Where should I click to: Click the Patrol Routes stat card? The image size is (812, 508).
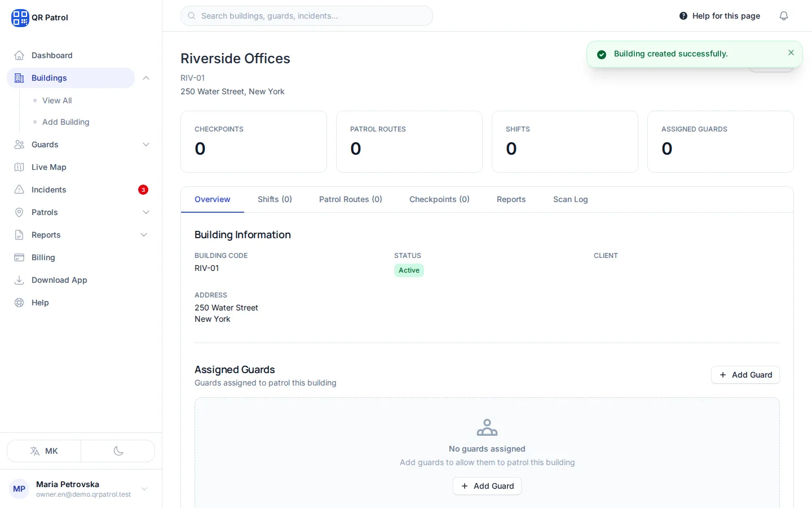coord(409,142)
